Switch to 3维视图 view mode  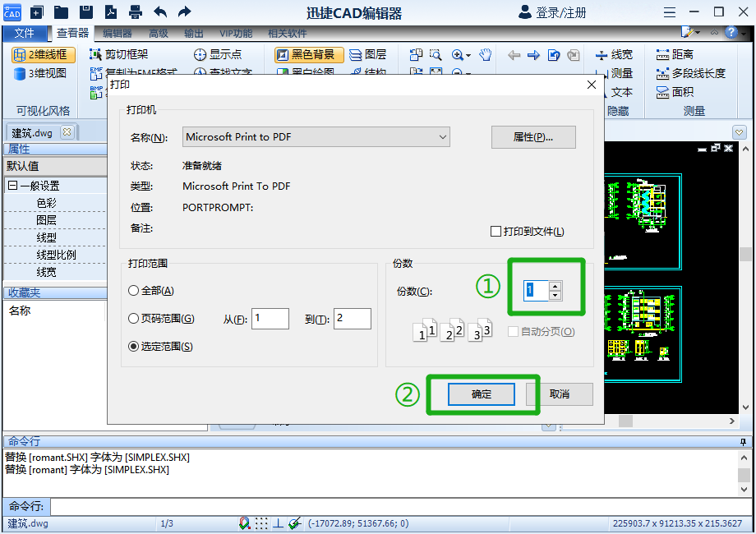[40, 73]
